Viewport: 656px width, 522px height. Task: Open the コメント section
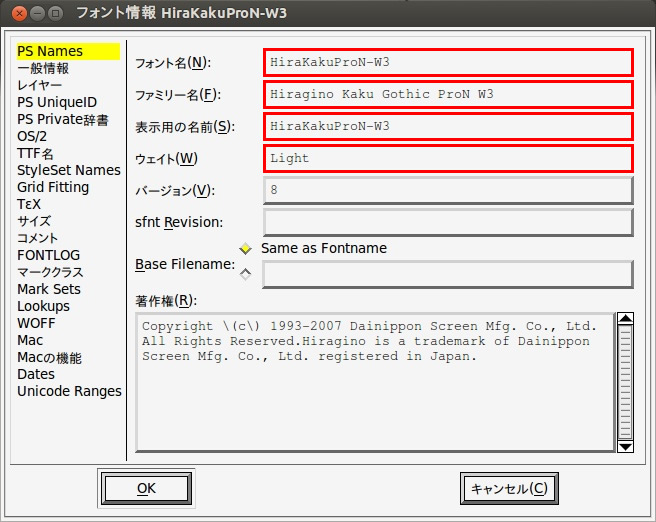tap(38, 238)
